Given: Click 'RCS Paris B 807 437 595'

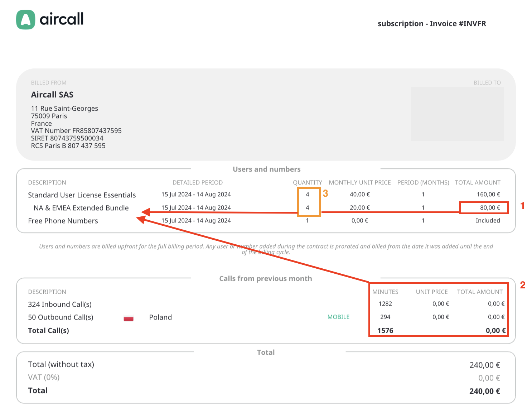Looking at the screenshot, I should 68,146.
